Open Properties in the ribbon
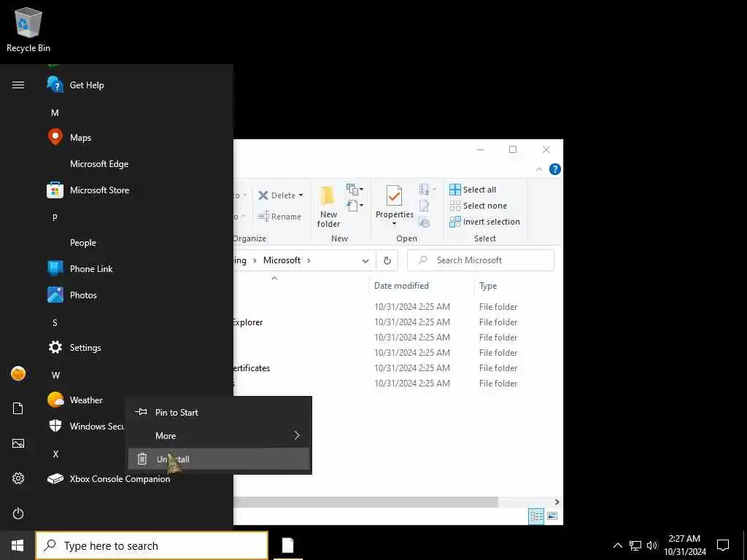This screenshot has width=747, height=560. [394, 201]
